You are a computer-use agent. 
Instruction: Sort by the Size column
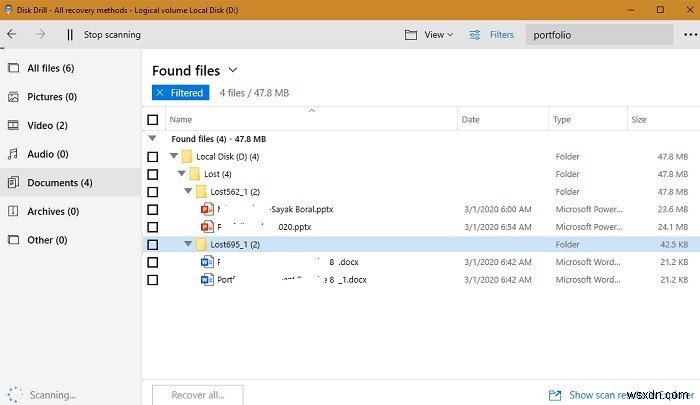(639, 120)
